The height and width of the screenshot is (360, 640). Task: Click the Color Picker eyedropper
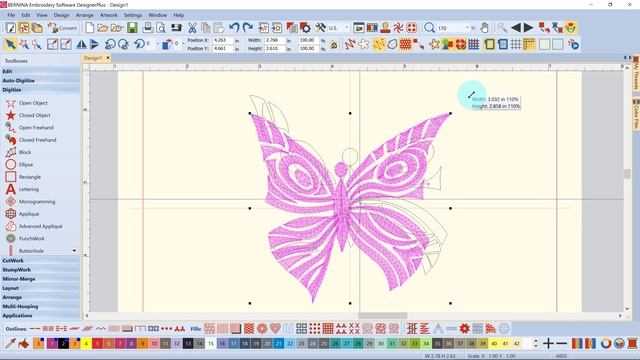pos(10,343)
